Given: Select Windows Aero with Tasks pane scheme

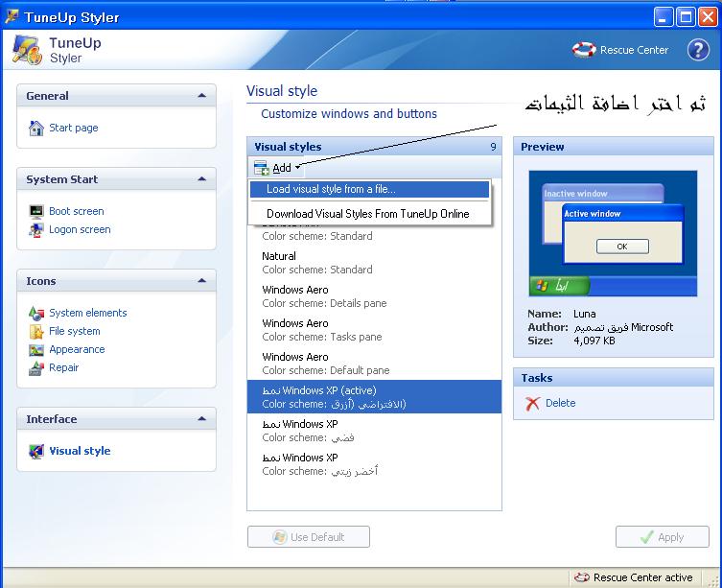Looking at the screenshot, I should coord(374,330).
